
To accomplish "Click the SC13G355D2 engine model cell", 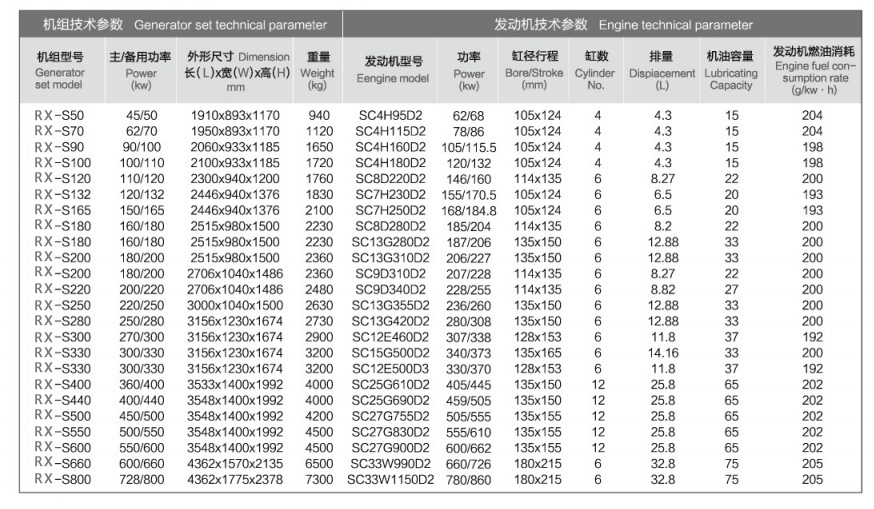I will pyautogui.click(x=390, y=306).
